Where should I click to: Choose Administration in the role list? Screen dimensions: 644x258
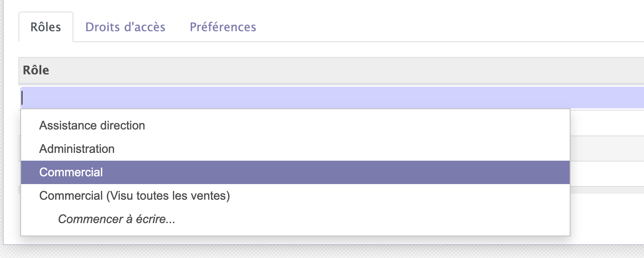click(77, 149)
